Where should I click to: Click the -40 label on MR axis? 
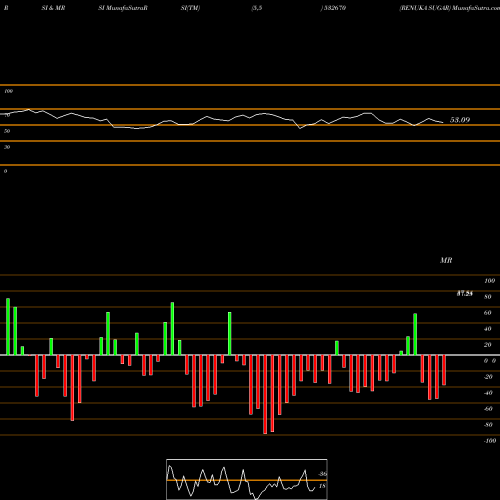click(488, 393)
